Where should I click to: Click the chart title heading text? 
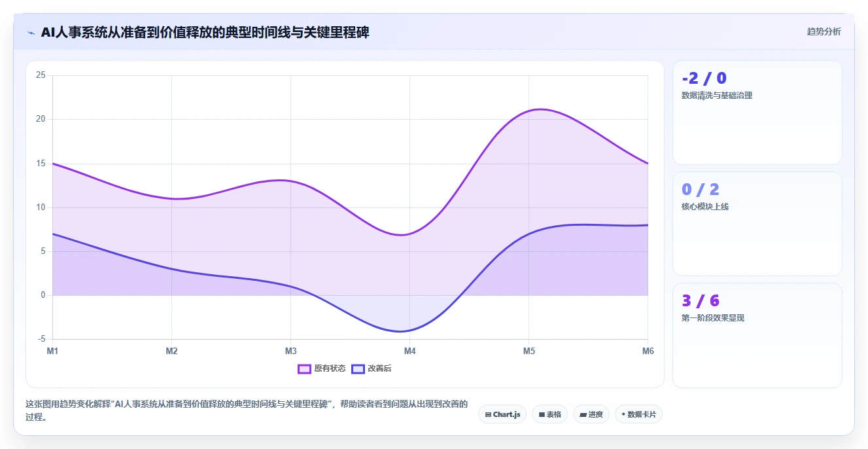205,32
